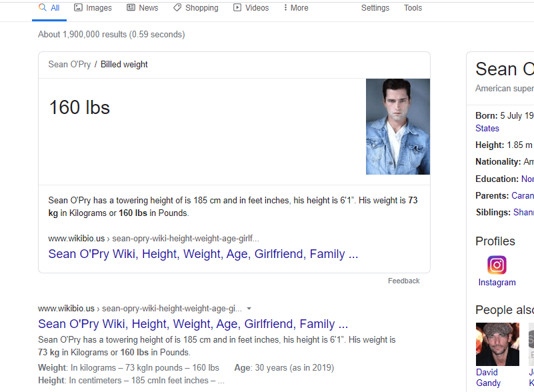Expand the More search options menu
The width and height of the screenshot is (534, 392).
tap(295, 8)
